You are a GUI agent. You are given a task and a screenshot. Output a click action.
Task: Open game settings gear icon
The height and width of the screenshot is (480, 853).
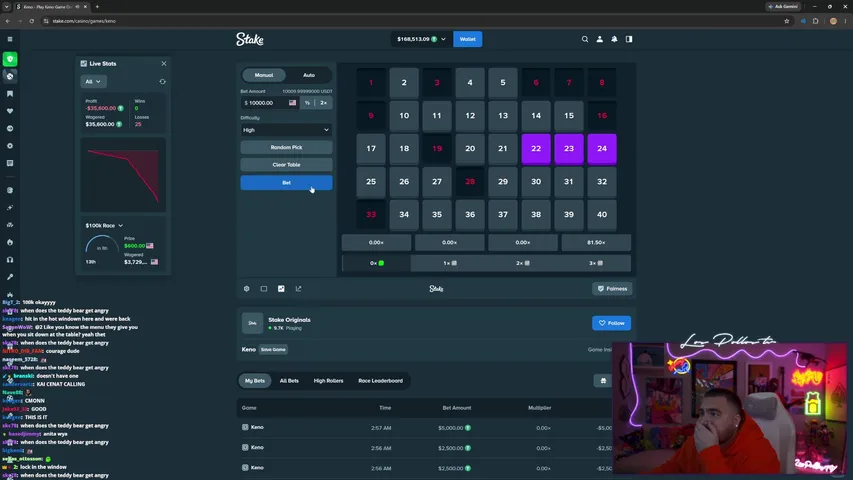tap(246, 289)
